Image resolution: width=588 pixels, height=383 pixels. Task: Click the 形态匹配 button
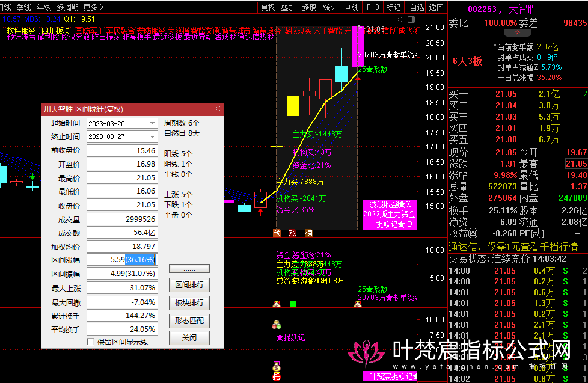click(x=189, y=320)
